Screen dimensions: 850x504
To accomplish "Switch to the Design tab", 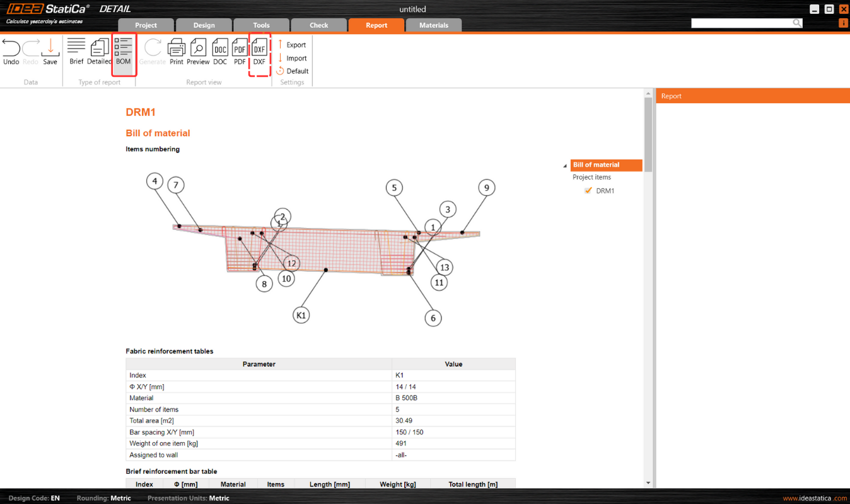I will 204,25.
